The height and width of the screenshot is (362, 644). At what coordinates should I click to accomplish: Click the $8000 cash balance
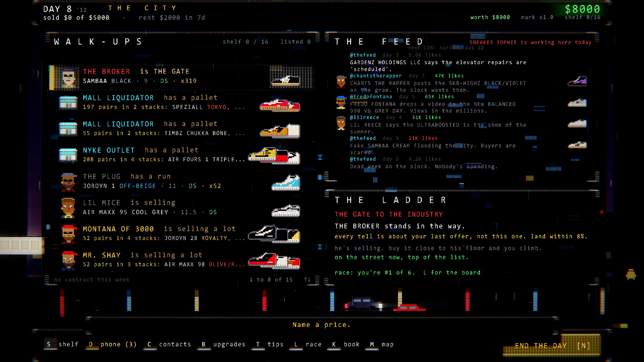[x=582, y=9]
